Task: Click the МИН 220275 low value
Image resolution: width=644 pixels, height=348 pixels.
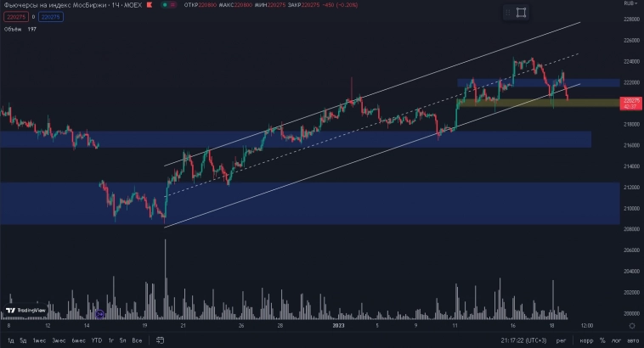Action: [270, 5]
